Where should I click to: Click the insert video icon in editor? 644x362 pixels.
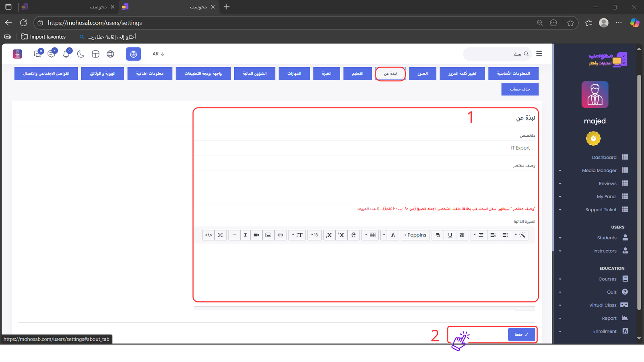[256, 235]
